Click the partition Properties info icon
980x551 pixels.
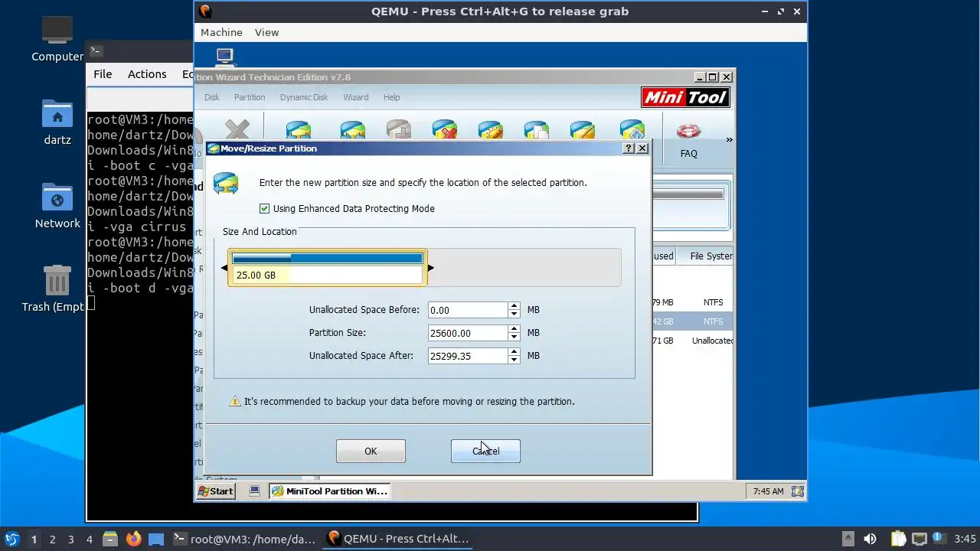click(x=632, y=129)
